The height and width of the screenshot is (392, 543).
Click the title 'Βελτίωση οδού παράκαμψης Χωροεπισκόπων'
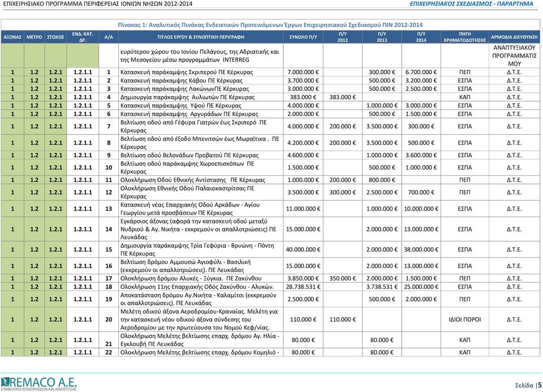tap(187, 167)
